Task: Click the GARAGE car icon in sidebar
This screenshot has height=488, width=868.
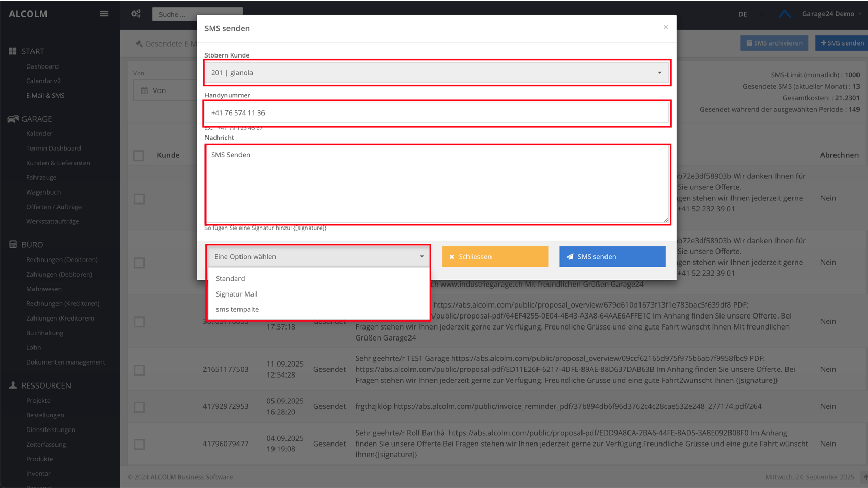Action: pos(13,119)
